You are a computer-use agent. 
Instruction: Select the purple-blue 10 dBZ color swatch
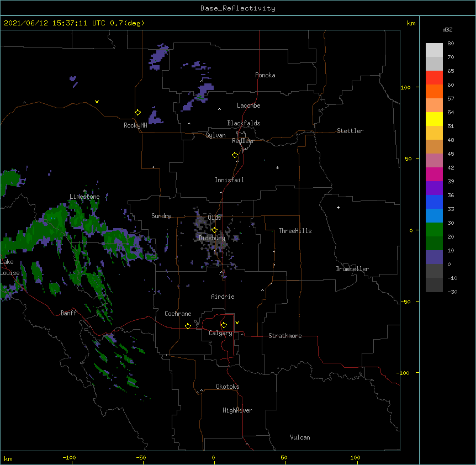[x=434, y=257]
